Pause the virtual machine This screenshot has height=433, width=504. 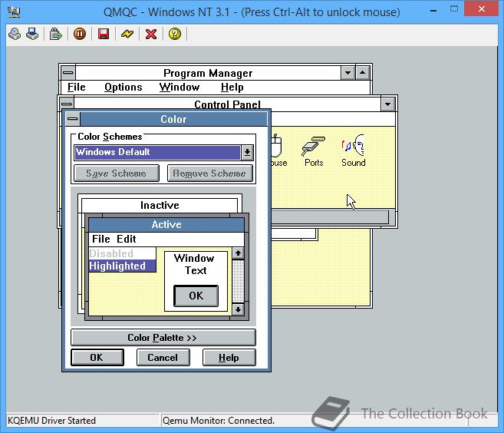click(x=80, y=34)
